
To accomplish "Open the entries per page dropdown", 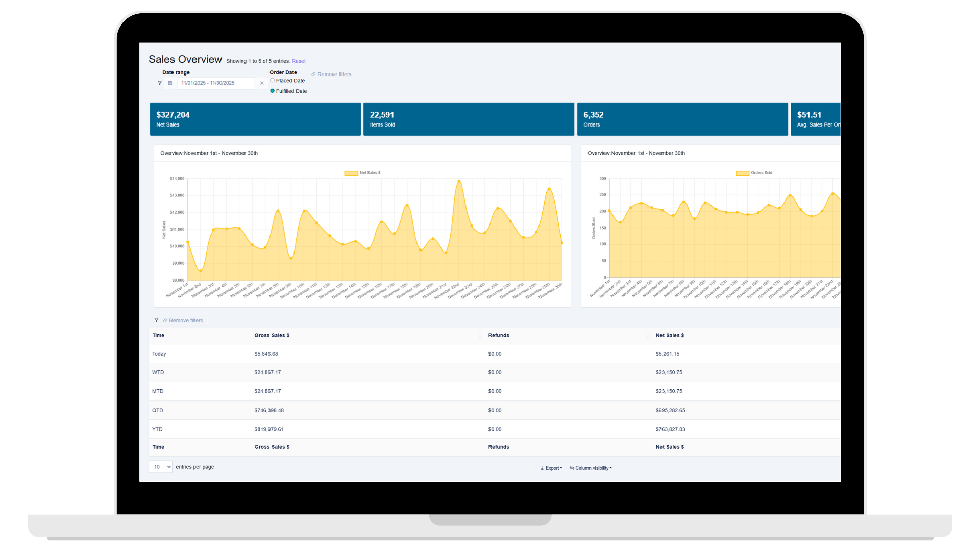I will click(160, 467).
